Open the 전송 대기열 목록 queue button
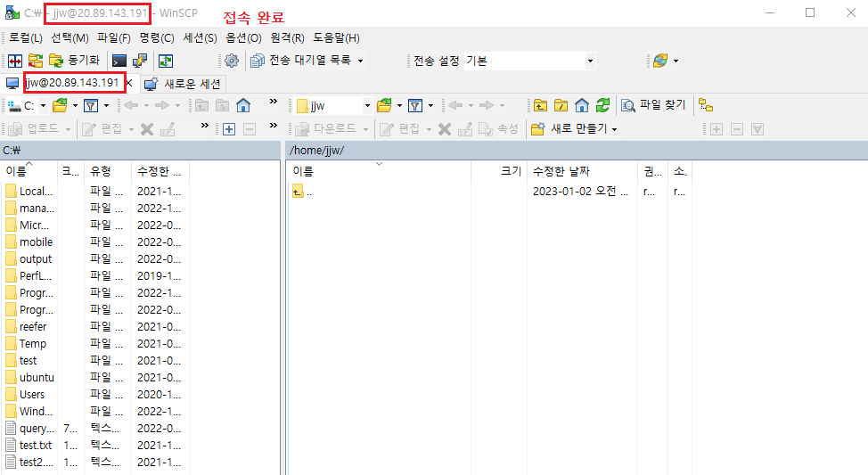Viewport: 868px width, 475px height. (x=300, y=61)
